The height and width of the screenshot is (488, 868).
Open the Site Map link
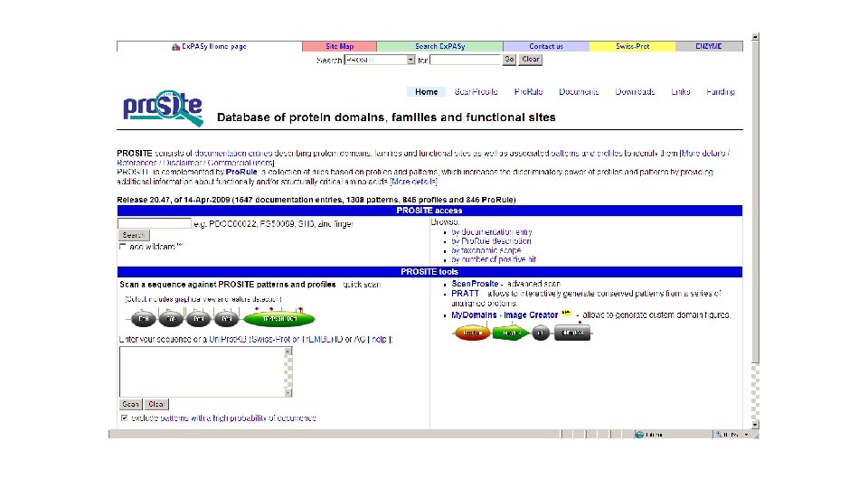click(x=339, y=46)
